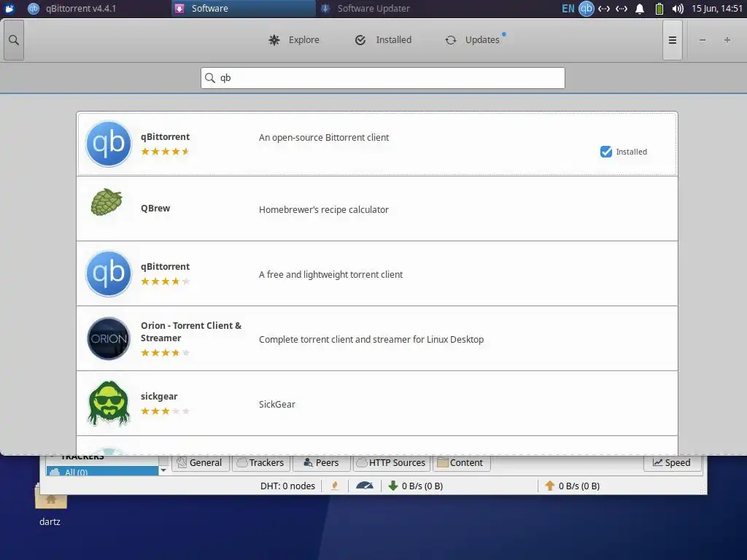The width and height of the screenshot is (747, 560).
Task: Open the Trackers tab in qBittorrent
Action: pyautogui.click(x=261, y=462)
